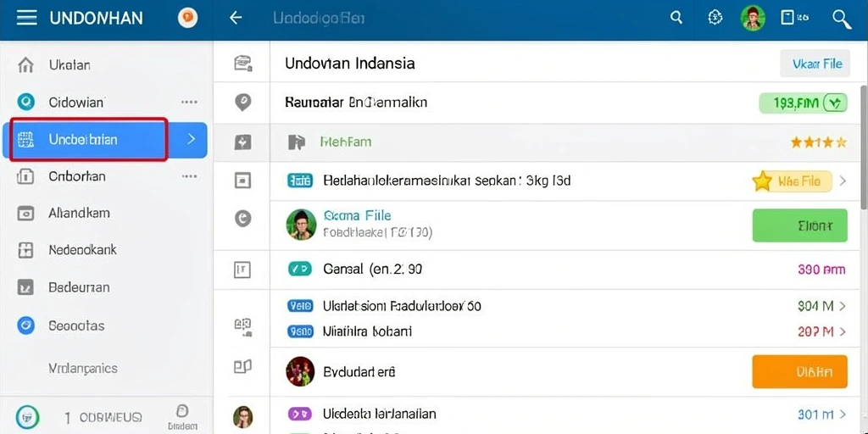This screenshot has width=868, height=434.
Task: Click the green button in Skana File row
Action: pos(800,225)
